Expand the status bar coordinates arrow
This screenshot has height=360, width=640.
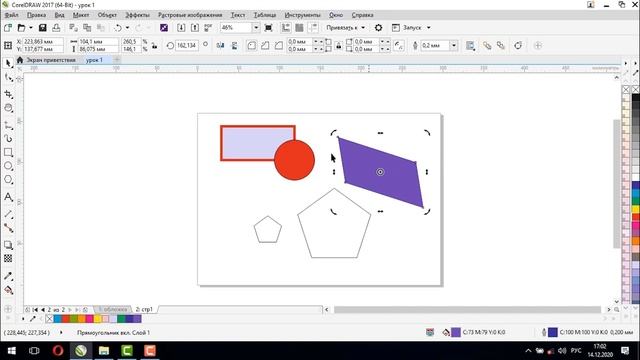point(61,332)
